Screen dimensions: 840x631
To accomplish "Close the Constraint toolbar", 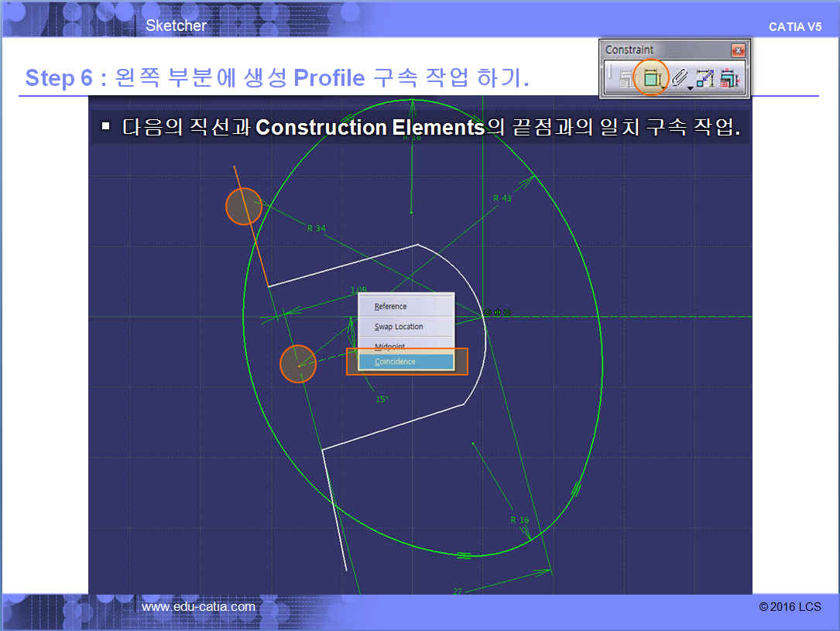I will tap(738, 50).
